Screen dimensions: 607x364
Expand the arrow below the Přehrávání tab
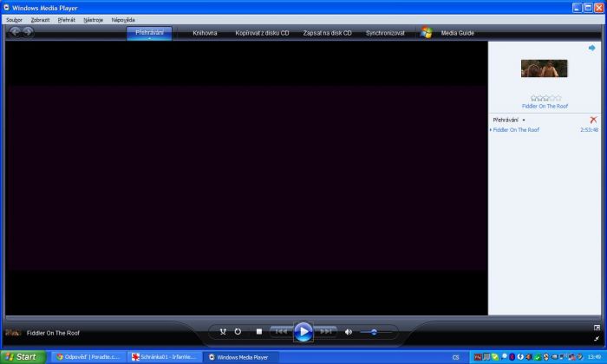[x=149, y=38]
